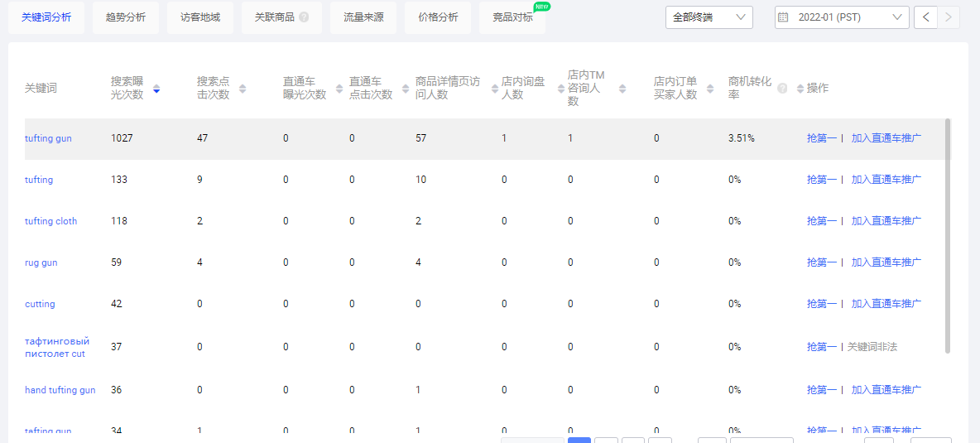Sort by 店内订单买家人数 column
This screenshot has height=443, width=980.
710,89
